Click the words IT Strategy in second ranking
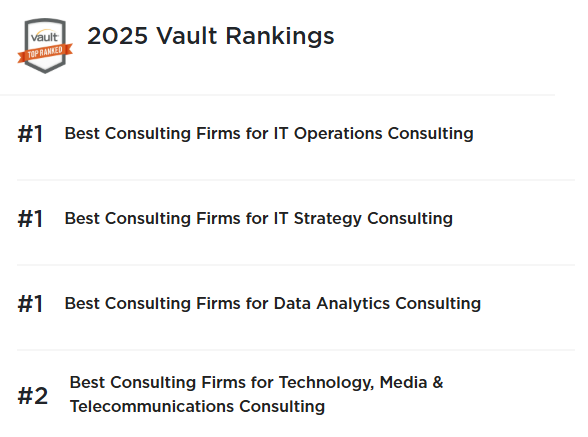 click(318, 219)
